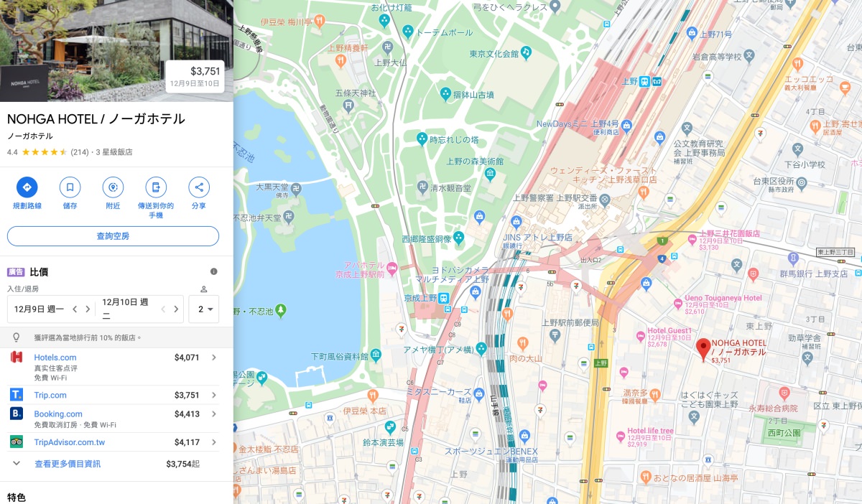Select the 不忍池弁天堂 temple marker
Image resolution: width=862 pixels, height=504 pixels.
coord(287,216)
